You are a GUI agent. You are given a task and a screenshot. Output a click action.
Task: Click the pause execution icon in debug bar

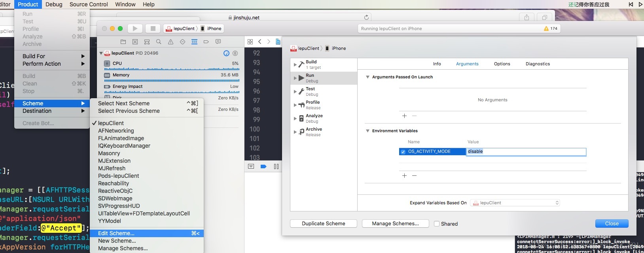tap(276, 167)
